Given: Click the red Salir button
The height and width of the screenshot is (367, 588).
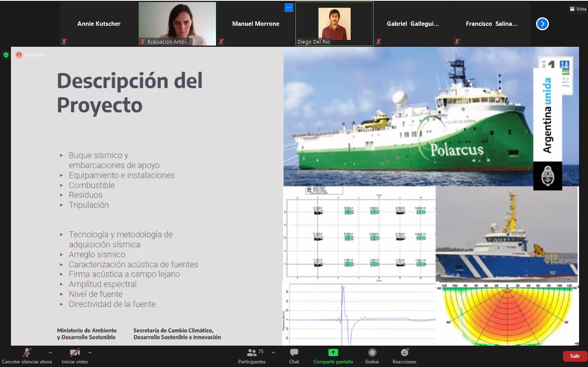Looking at the screenshot, I should click(575, 356).
